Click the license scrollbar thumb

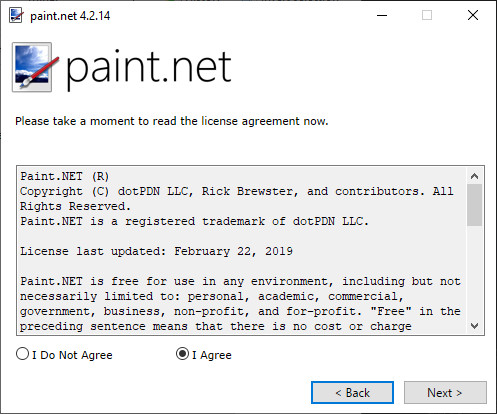click(x=474, y=205)
